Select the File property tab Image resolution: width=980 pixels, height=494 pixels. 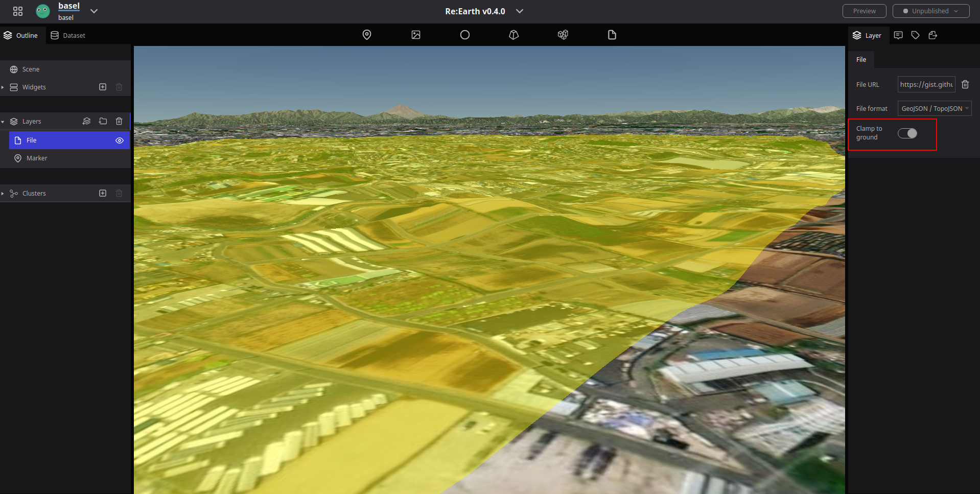point(861,60)
